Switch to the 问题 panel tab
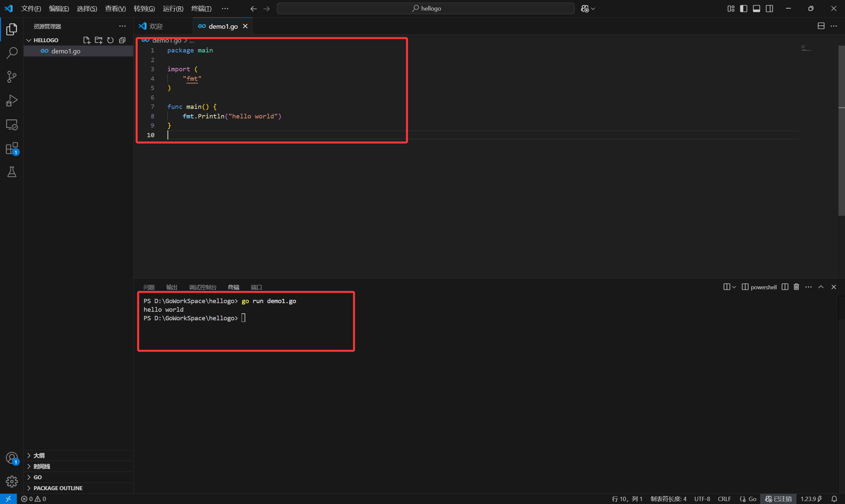 (149, 287)
